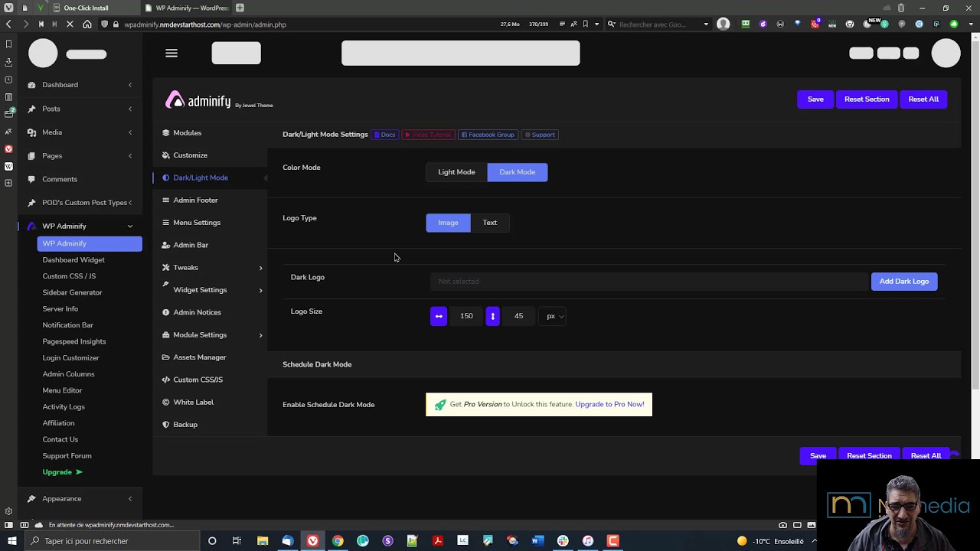Open the Admin Footer settings tab
This screenshot has width=980, height=551.
tap(195, 201)
